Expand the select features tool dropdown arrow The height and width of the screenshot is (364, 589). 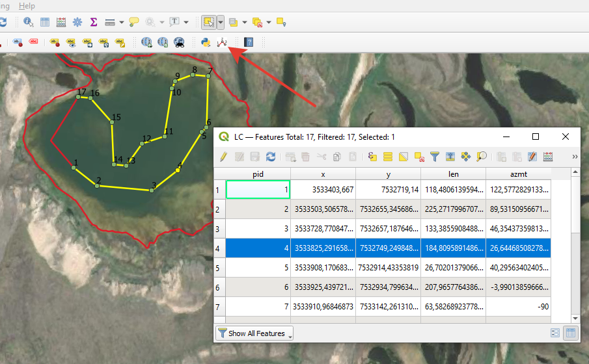(221, 22)
